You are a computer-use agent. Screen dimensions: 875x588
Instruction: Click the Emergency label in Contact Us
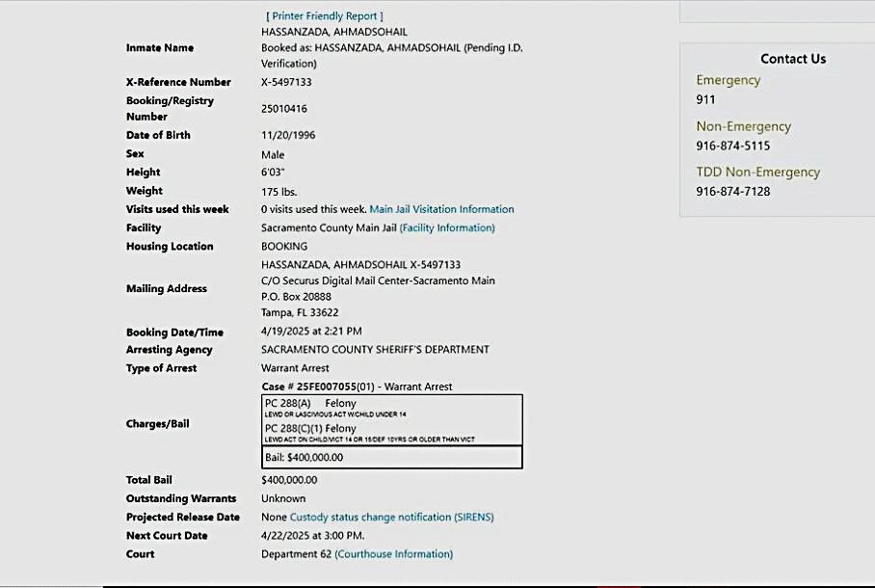pyautogui.click(x=728, y=80)
